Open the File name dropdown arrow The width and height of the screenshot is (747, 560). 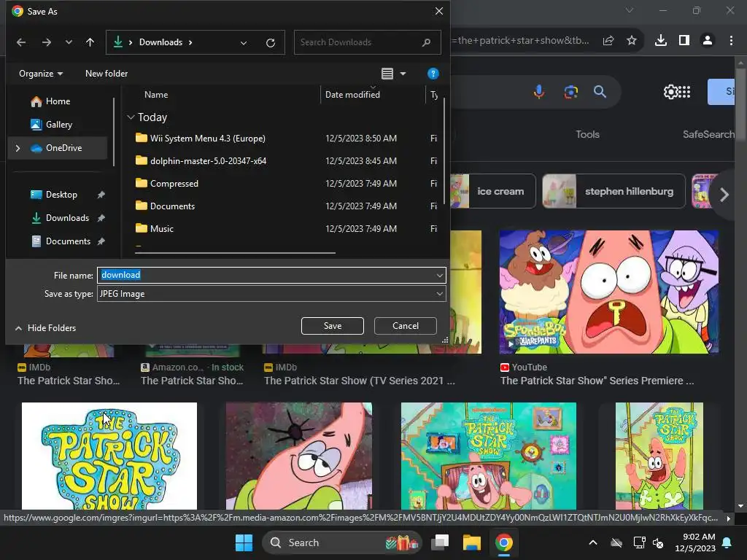coord(439,275)
